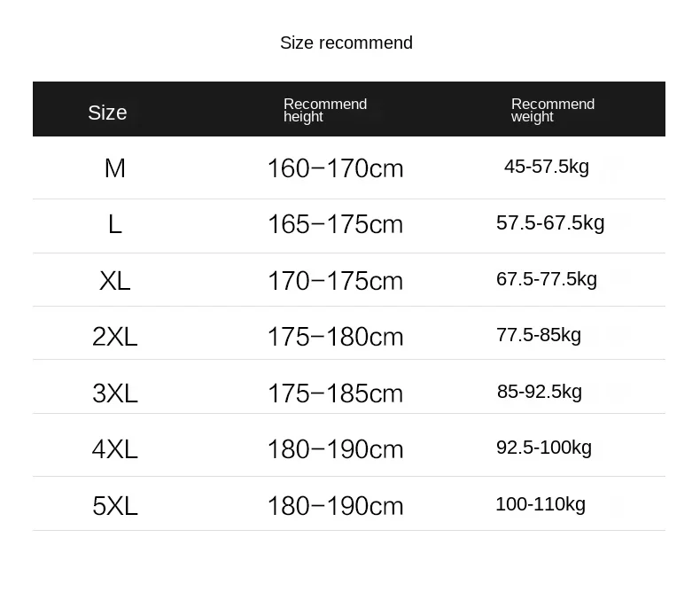Click the 175–180cm height value
The image size is (700, 592).
pos(335,337)
